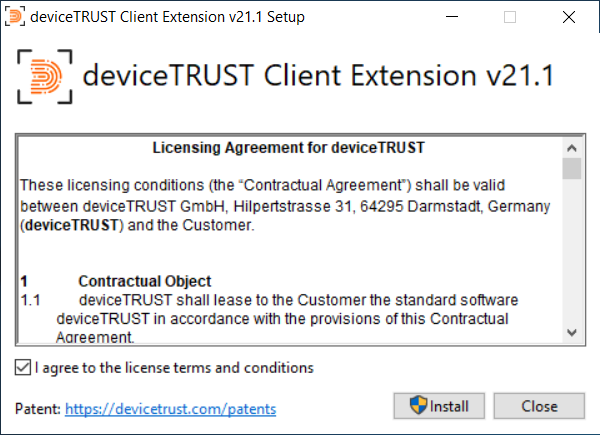Click the "I agree to the license terms" label
Viewport: 600px width, 435px height.
(x=174, y=368)
